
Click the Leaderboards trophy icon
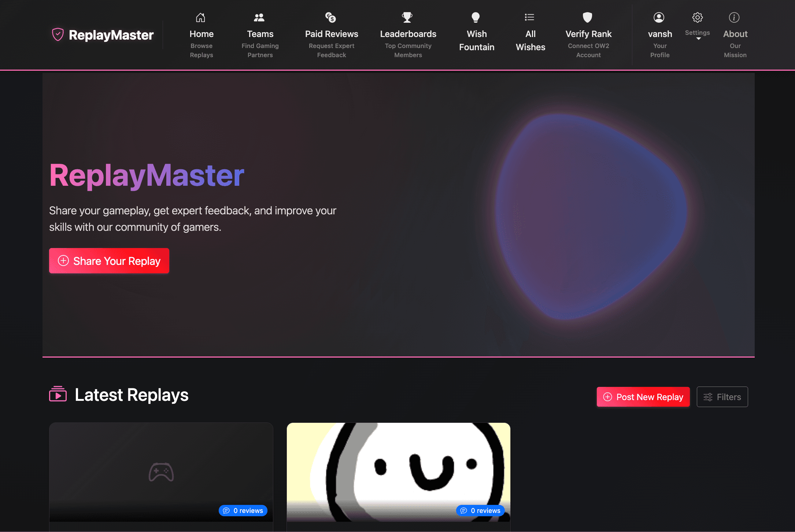point(407,17)
